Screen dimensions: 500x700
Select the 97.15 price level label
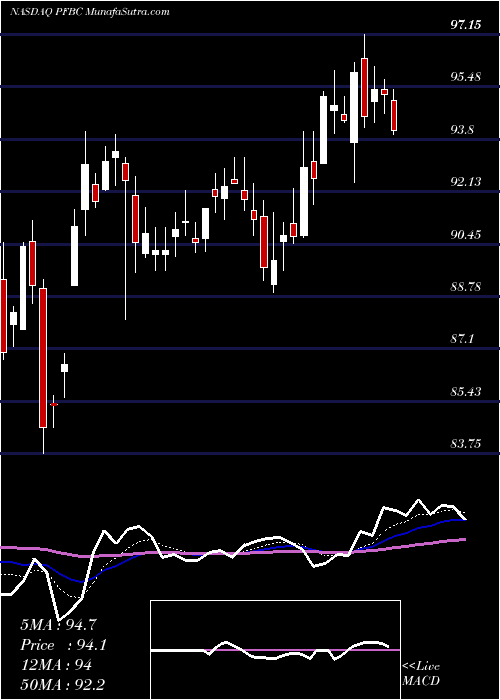pyautogui.click(x=466, y=25)
